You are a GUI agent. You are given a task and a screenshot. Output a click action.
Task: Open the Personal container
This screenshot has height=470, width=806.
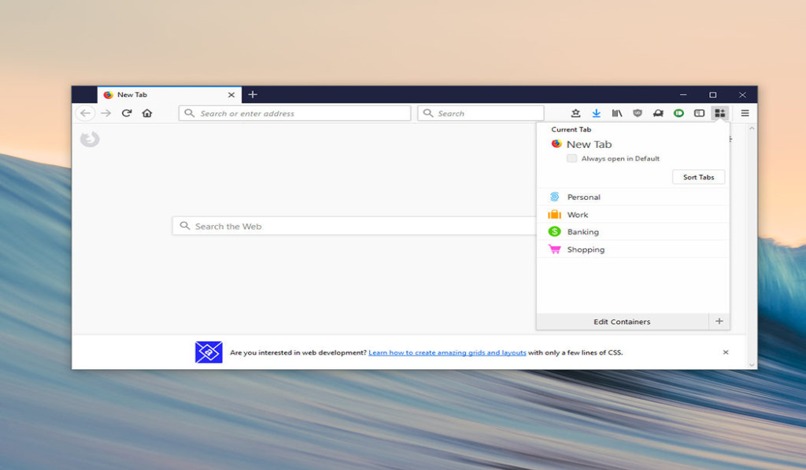point(633,197)
